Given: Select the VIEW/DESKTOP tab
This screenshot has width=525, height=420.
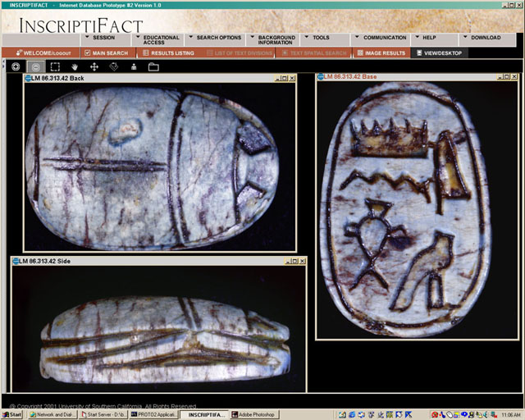Looking at the screenshot, I should 440,53.
